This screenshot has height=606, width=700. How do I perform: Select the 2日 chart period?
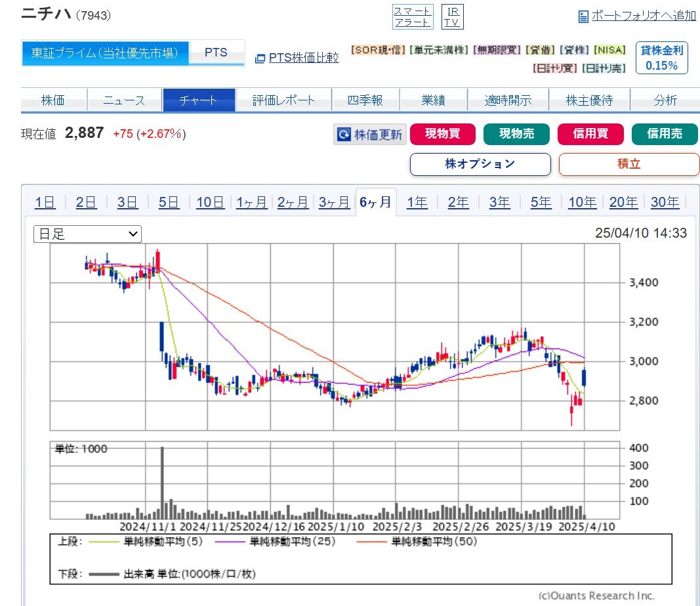pos(86,202)
